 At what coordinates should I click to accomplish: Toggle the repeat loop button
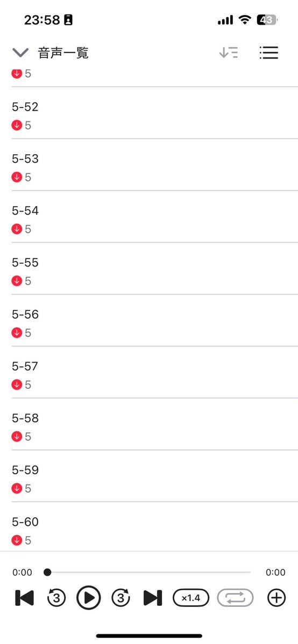pyautogui.click(x=235, y=598)
